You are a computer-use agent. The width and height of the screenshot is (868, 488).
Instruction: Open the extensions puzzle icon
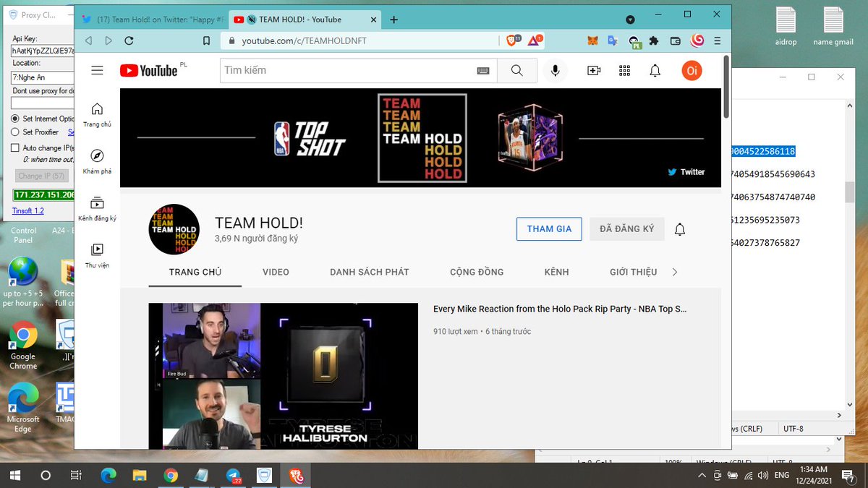pos(655,41)
